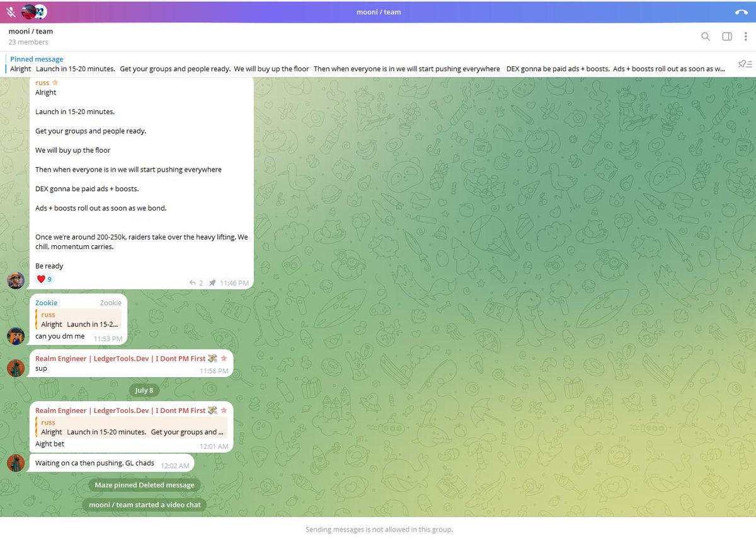Jump to quoted russ message in Zookie's reply
Image resolution: width=756 pixels, height=541 pixels.
click(78, 320)
